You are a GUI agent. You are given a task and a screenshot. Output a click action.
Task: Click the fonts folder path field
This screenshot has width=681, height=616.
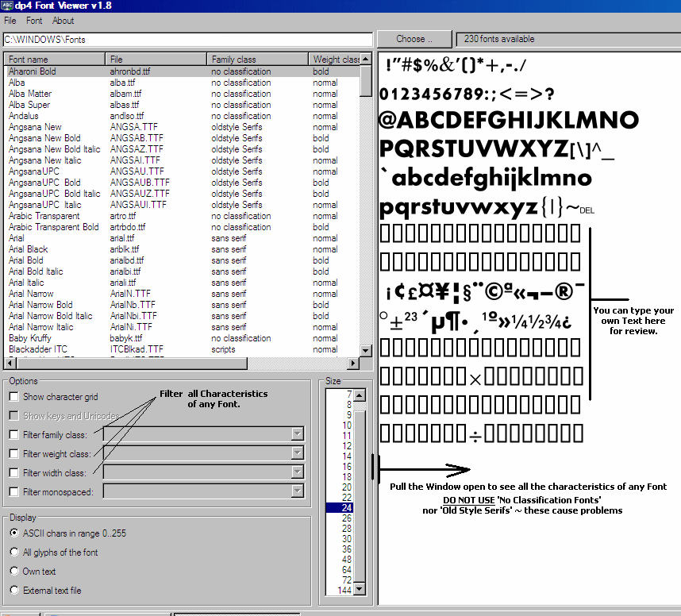point(187,40)
